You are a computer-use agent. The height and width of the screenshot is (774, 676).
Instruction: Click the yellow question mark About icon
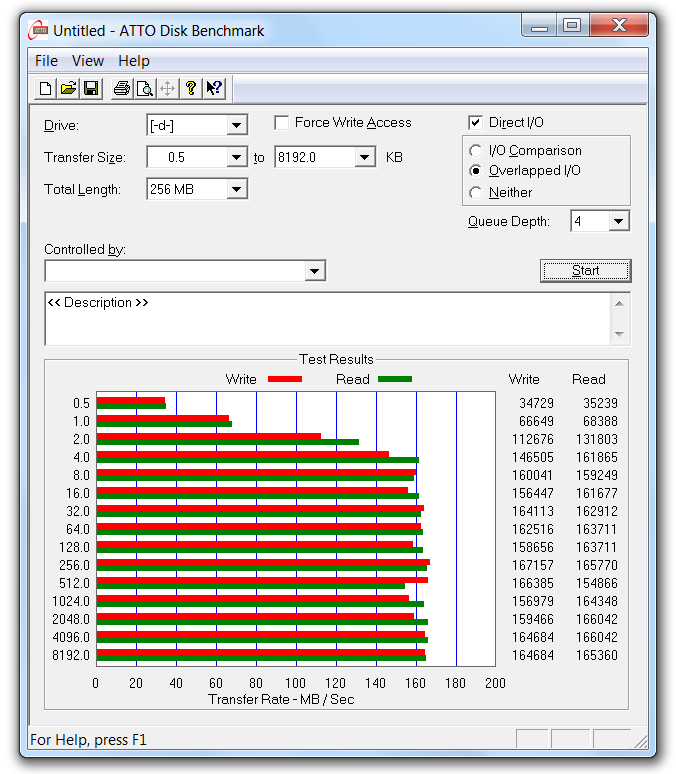click(x=191, y=89)
